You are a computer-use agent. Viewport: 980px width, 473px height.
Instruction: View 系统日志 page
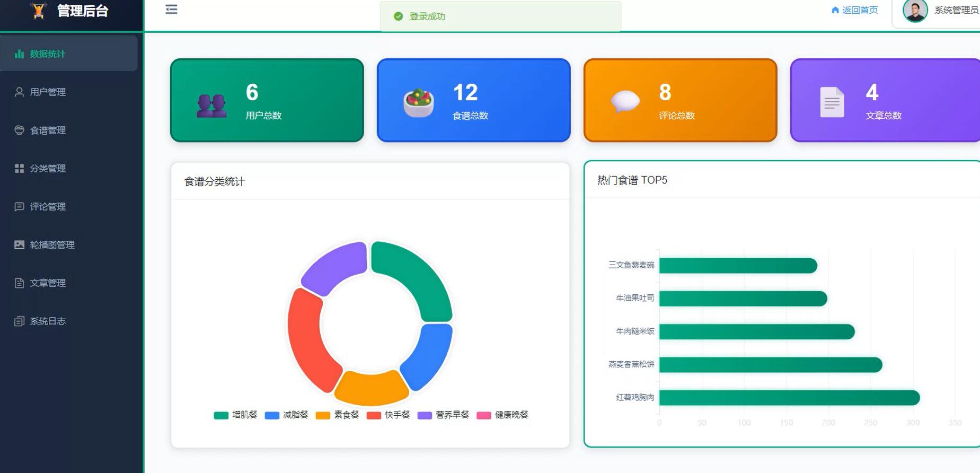click(x=69, y=321)
